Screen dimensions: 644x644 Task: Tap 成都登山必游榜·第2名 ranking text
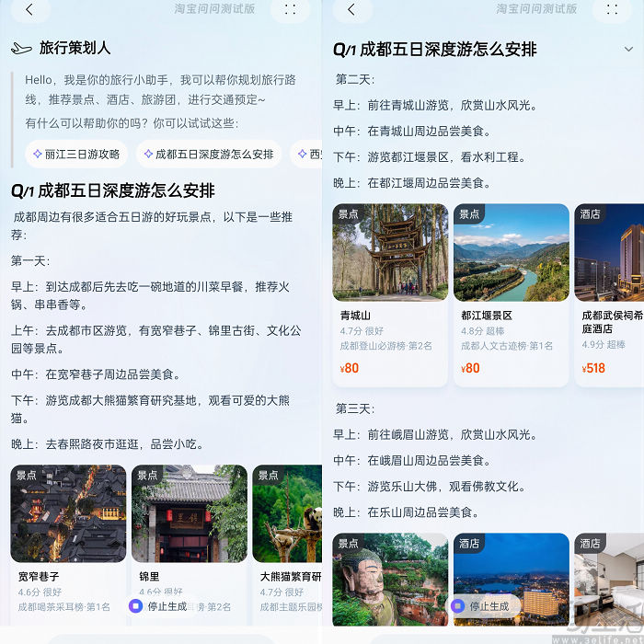(386, 346)
